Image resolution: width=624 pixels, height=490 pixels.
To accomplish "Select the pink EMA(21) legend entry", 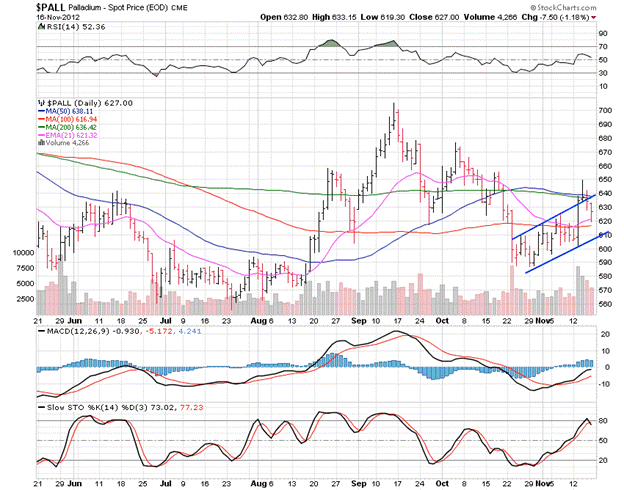I will (x=73, y=140).
